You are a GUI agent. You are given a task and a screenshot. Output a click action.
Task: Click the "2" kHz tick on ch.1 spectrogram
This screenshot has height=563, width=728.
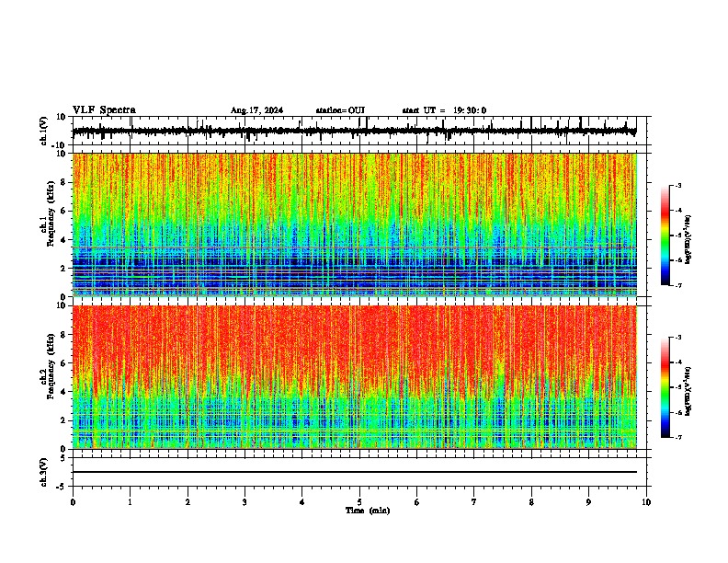click(64, 268)
